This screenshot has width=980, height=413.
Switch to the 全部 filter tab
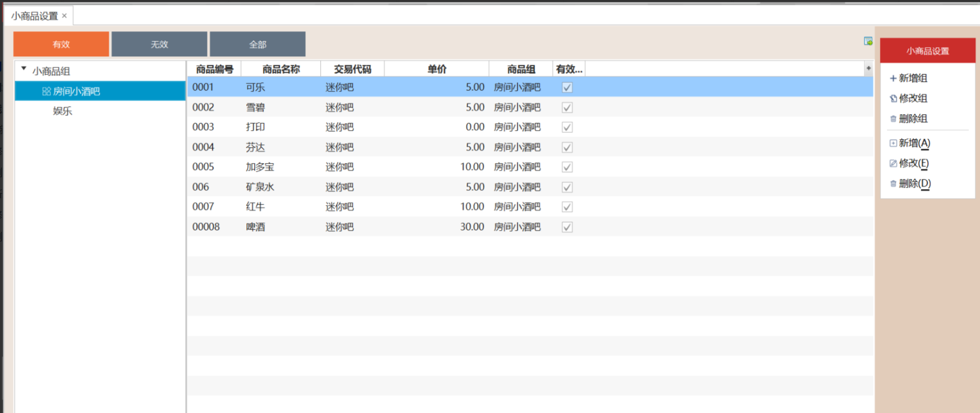click(257, 44)
